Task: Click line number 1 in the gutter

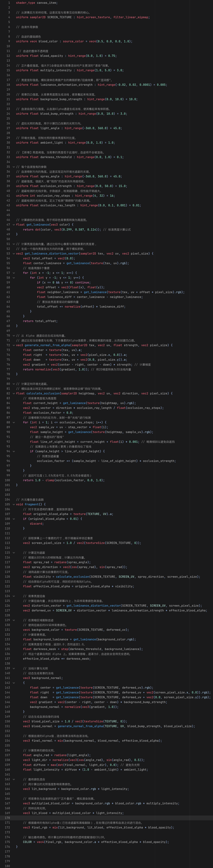Action: [x=9, y=3]
